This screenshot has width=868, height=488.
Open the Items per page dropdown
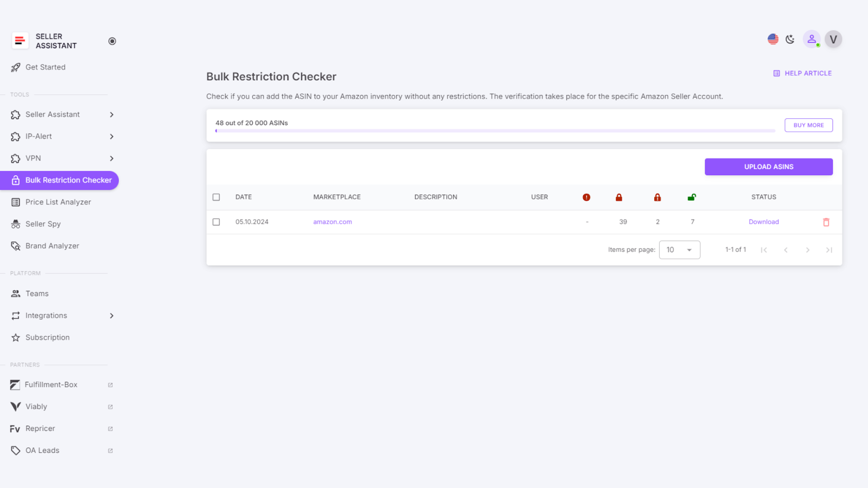(679, 249)
